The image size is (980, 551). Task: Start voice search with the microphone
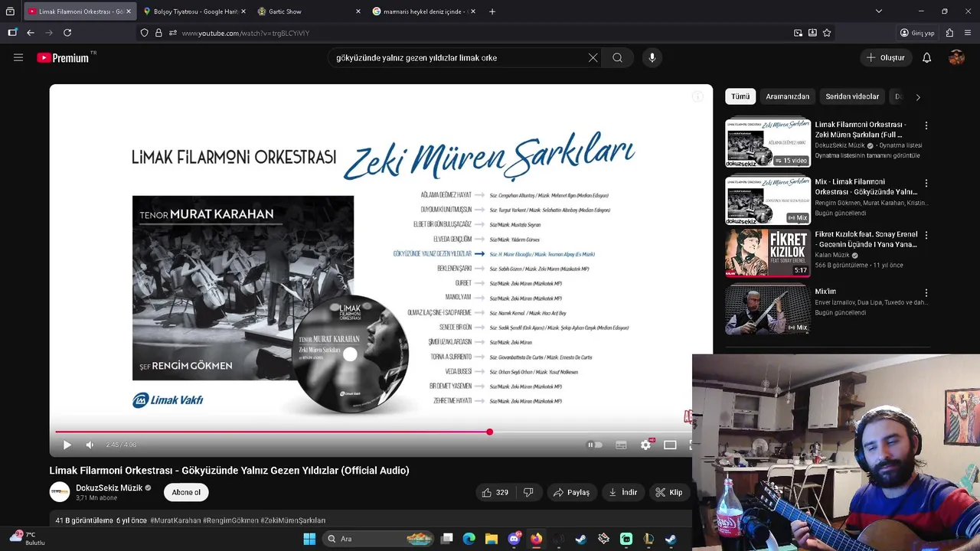[x=652, y=57]
